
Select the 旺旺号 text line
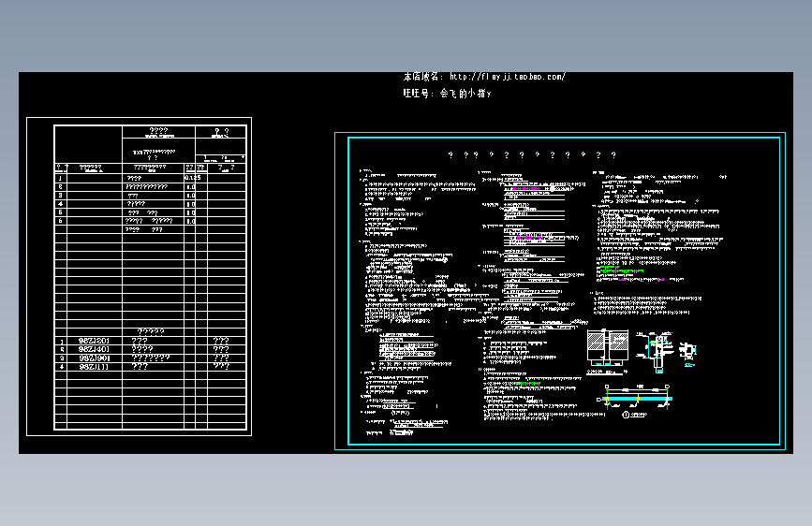pos(447,94)
